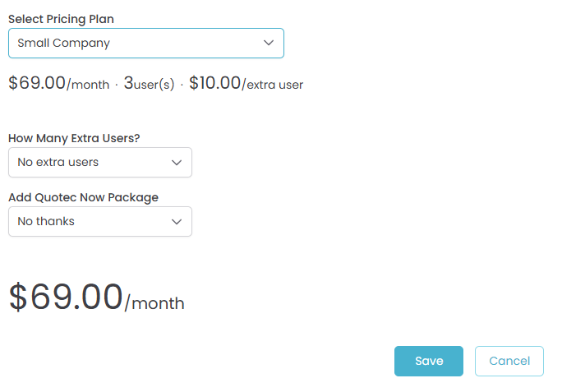Click the How Many Extra Users? label
Screen dimensions: 562x392
(74, 138)
